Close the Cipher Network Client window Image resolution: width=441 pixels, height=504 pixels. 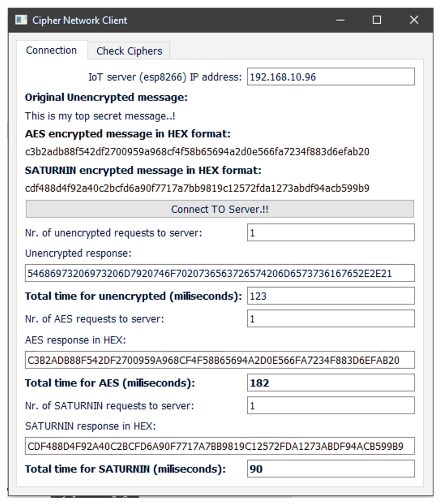click(414, 20)
